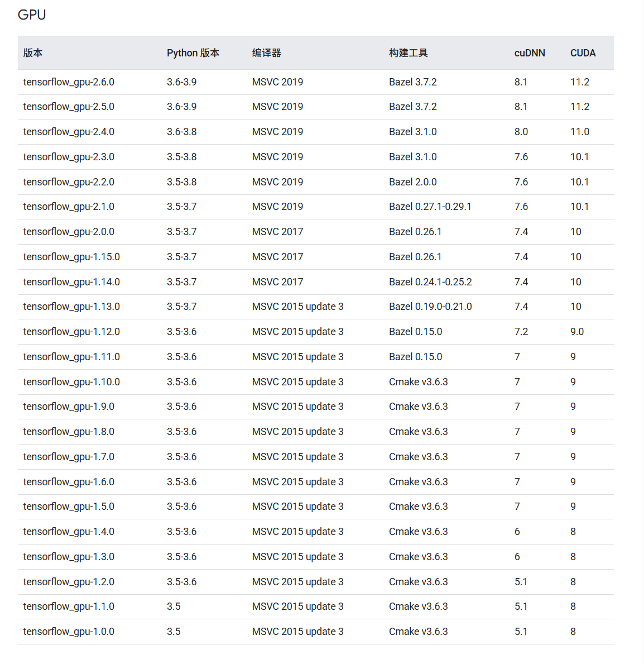Select tensorflow_gpu-1.13.0 version cell
The image size is (644, 664).
coord(71,307)
